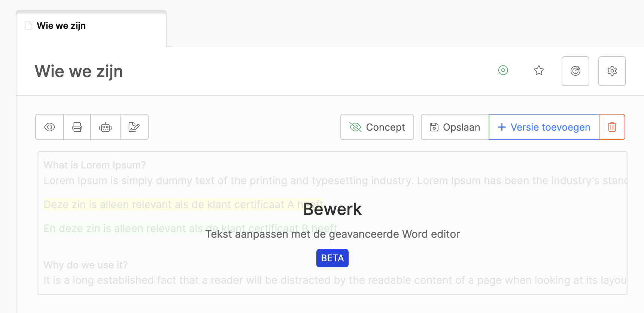Click the Bewerk overlay heading
This screenshot has width=644, height=313.
[x=332, y=209]
